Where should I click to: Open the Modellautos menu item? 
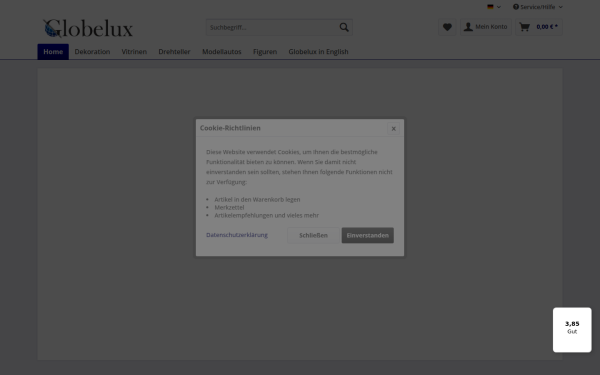tap(222, 52)
